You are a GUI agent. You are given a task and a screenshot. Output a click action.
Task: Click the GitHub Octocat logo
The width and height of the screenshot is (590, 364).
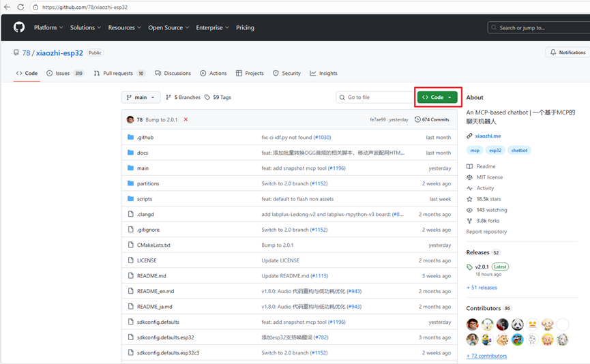coord(19,27)
